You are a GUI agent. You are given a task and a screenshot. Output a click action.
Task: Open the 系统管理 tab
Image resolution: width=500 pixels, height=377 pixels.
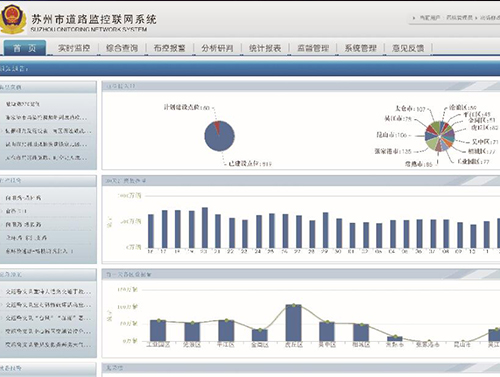(x=360, y=48)
